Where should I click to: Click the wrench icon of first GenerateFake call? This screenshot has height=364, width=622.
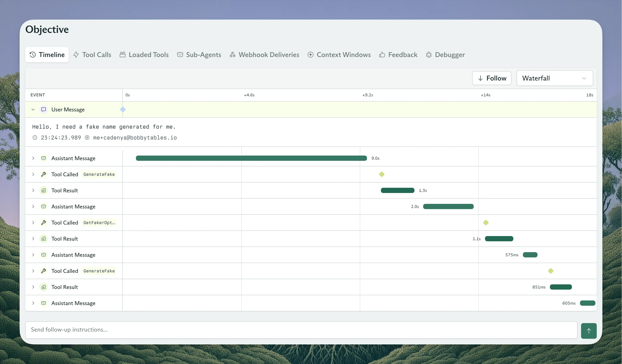[x=44, y=174]
